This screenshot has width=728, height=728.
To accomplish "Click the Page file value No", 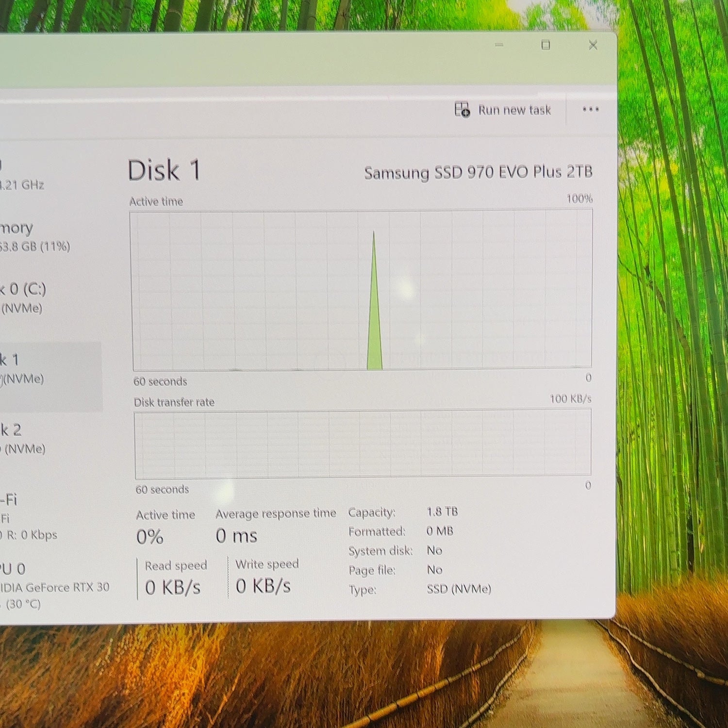I will click(x=434, y=569).
